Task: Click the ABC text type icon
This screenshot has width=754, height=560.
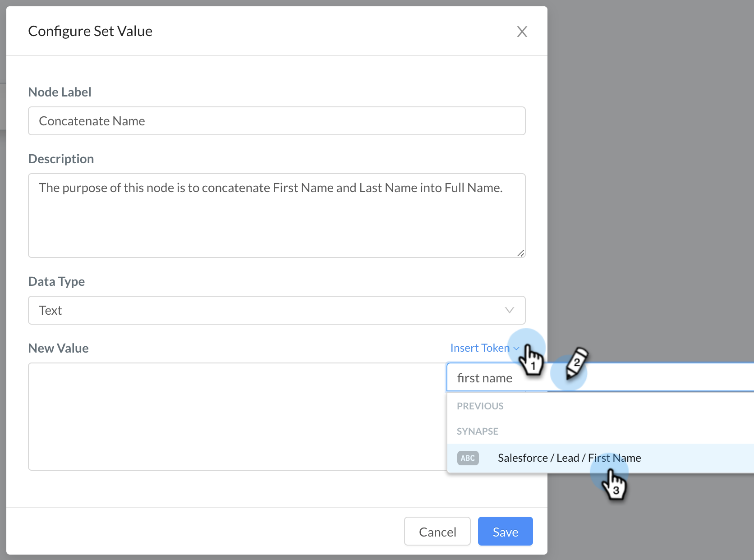Action: click(x=468, y=458)
